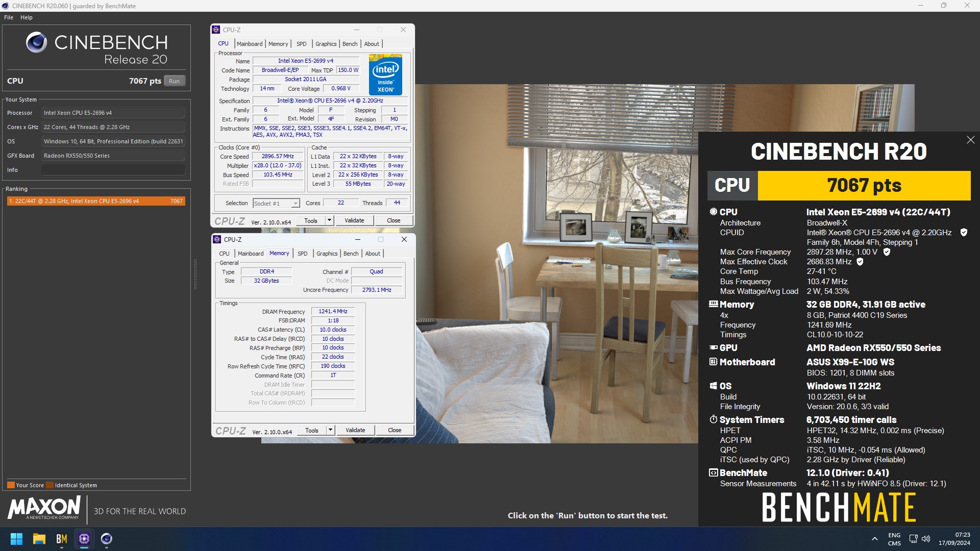Open File Explorer from the taskbar
The image size is (980, 551).
pyautogui.click(x=39, y=539)
